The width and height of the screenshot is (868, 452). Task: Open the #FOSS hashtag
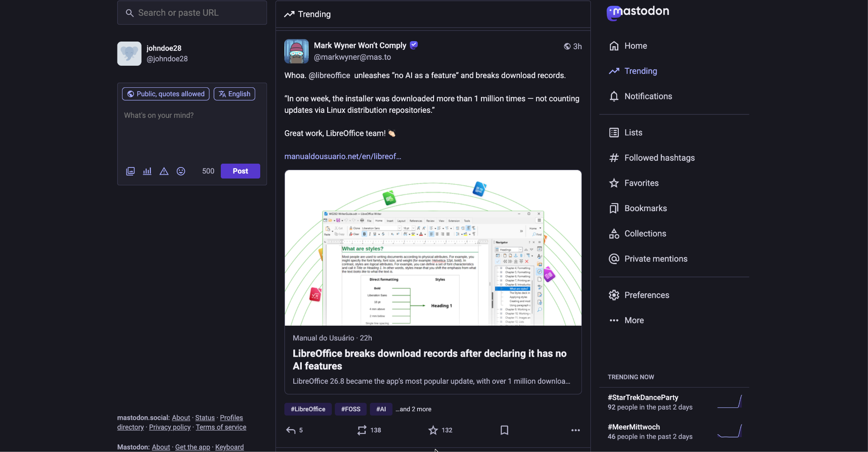[x=351, y=410]
